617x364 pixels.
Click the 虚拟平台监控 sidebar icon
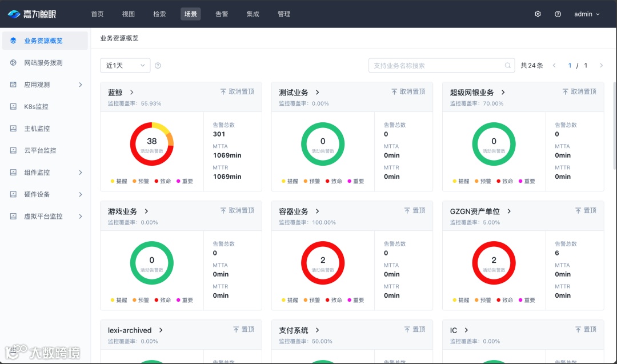pos(13,216)
